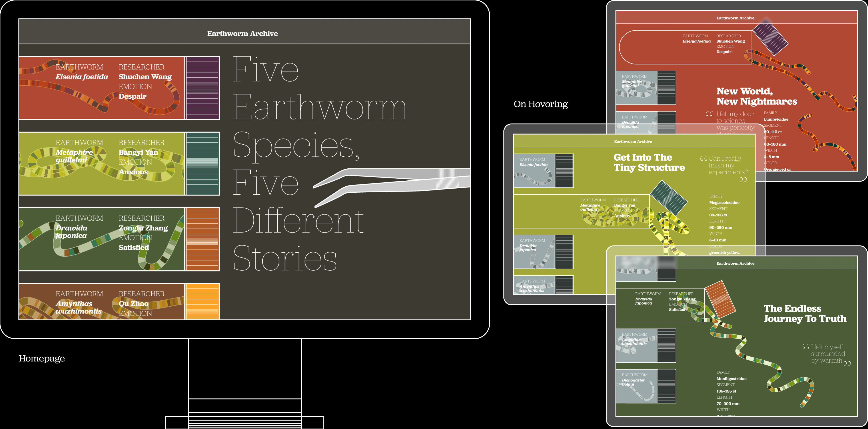This screenshot has height=429, width=868.
Task: Click dark striped block beside Amynthas in green screen
Action: tap(666, 345)
